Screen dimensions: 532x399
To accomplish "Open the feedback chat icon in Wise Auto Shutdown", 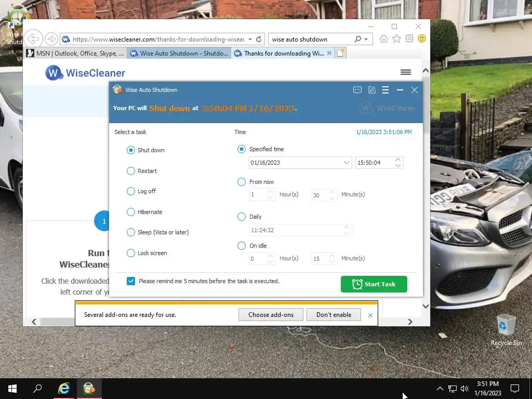I will [357, 90].
